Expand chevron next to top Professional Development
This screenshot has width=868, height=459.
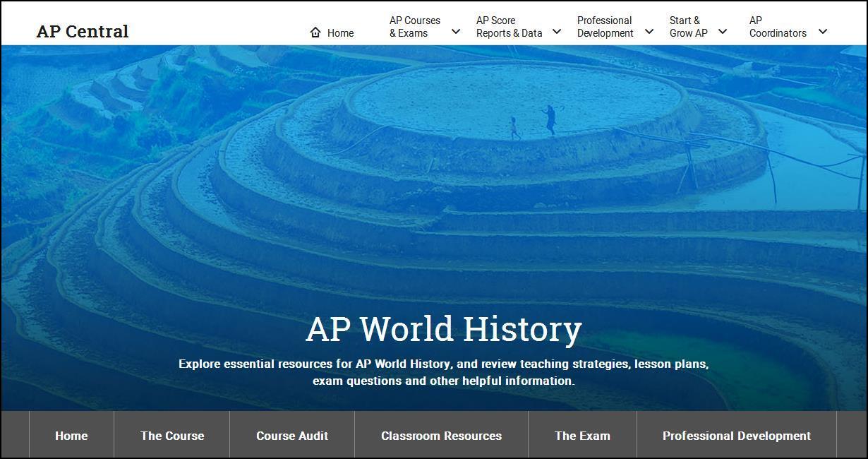[649, 31]
